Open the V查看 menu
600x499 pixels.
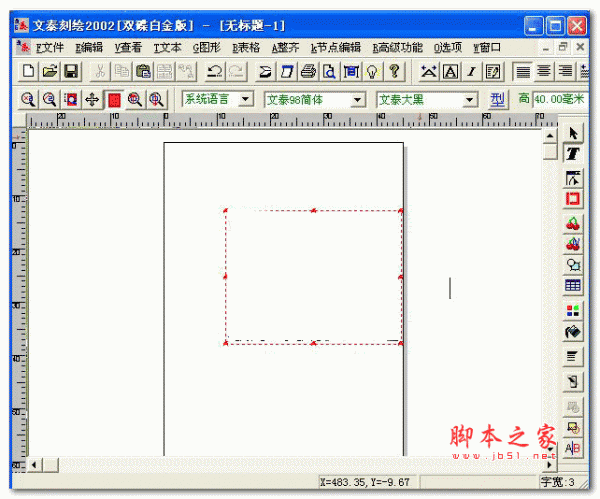(128, 48)
